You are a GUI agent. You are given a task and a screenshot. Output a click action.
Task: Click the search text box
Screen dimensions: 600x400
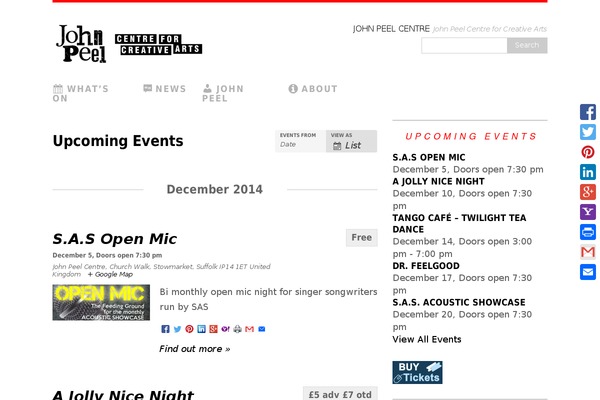coord(464,46)
